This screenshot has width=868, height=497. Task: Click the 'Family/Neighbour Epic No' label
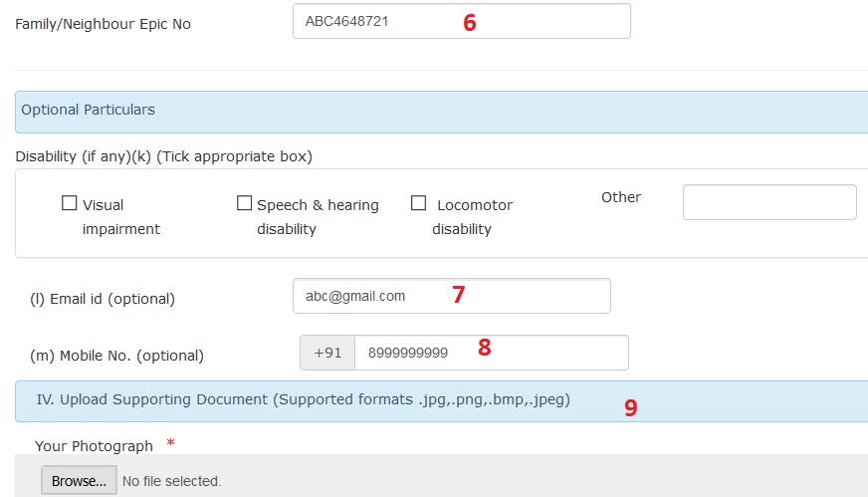pos(103,24)
